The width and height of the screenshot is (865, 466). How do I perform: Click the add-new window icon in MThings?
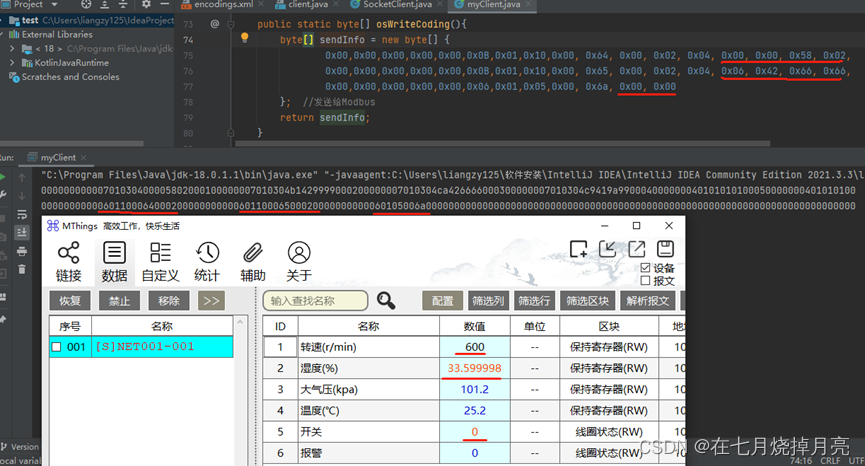coord(578,249)
